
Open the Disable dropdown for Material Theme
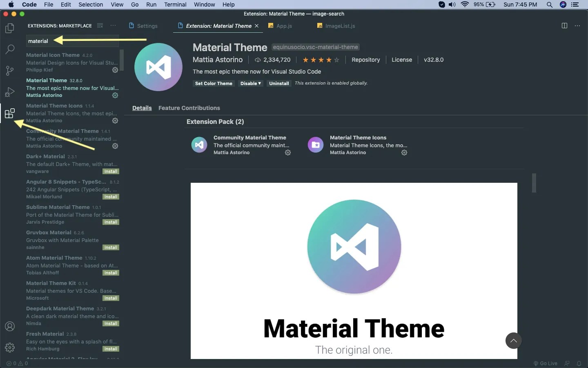250,83
